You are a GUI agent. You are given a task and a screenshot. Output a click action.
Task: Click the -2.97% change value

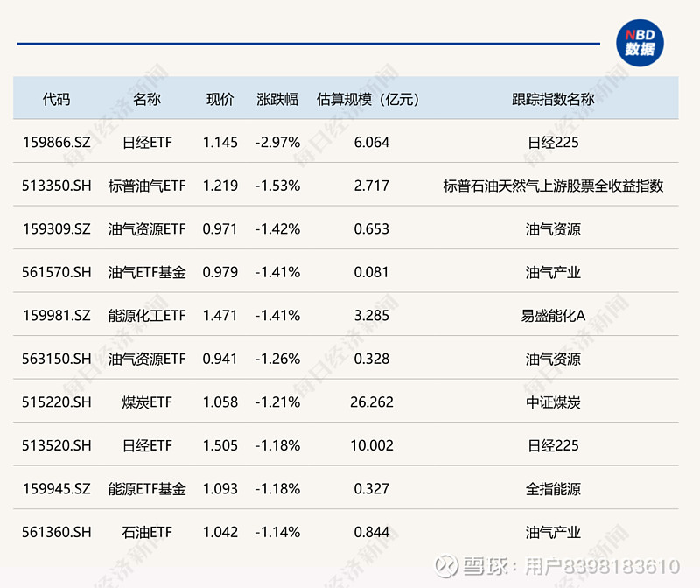[x=277, y=142]
